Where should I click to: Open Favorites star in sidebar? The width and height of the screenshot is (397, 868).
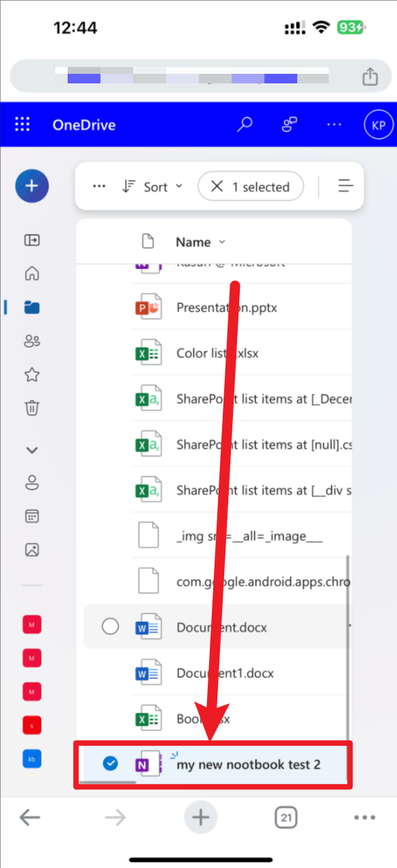point(31,375)
